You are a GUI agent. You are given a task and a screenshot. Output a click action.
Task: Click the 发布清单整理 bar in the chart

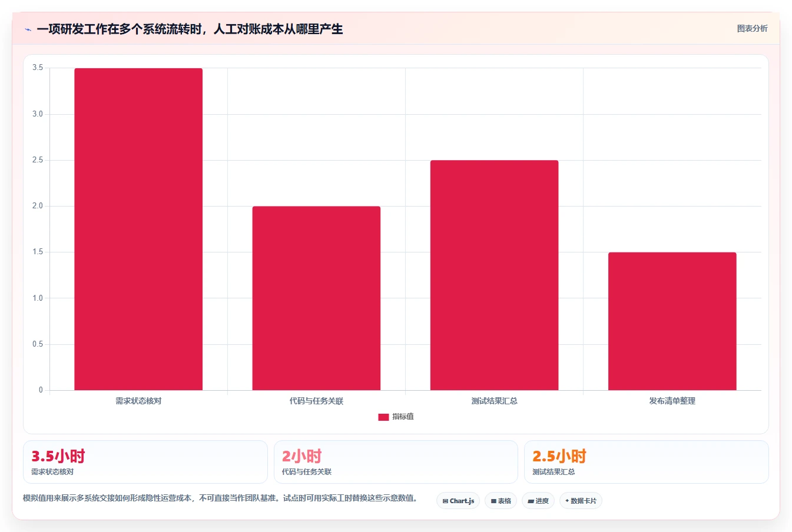tap(672, 321)
